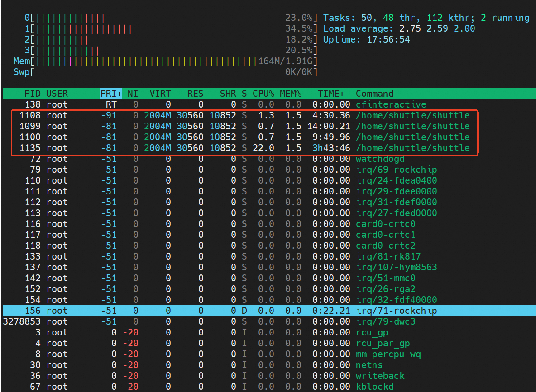Select the irq/51-mmc0 process row
Viewport: 536px width, 392px height.
pos(269,279)
